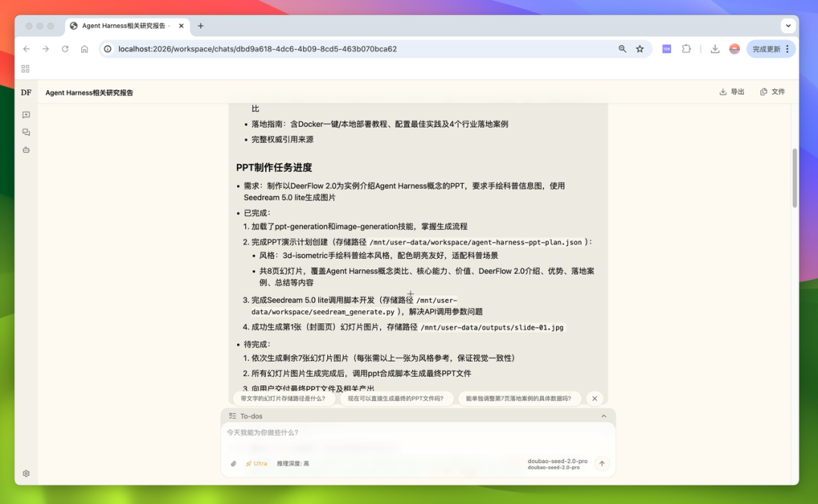Start a new chat from sidebar
Screen dimensions: 818x504
pyautogui.click(x=26, y=115)
